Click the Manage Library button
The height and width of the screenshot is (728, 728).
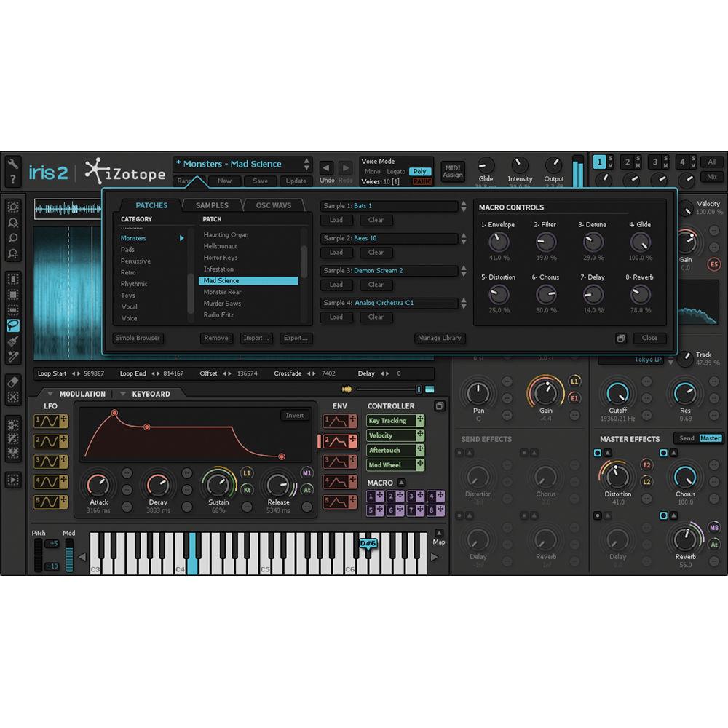point(440,338)
